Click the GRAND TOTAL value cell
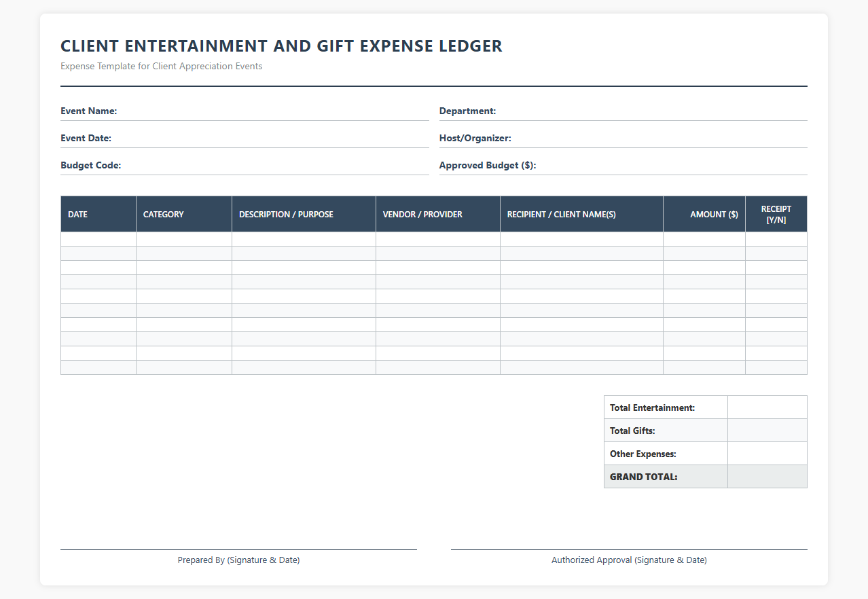The height and width of the screenshot is (599, 868). (x=767, y=477)
